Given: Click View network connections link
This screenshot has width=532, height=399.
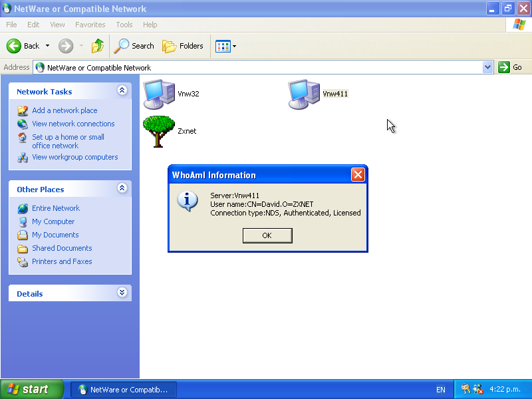Looking at the screenshot, I should coord(73,124).
